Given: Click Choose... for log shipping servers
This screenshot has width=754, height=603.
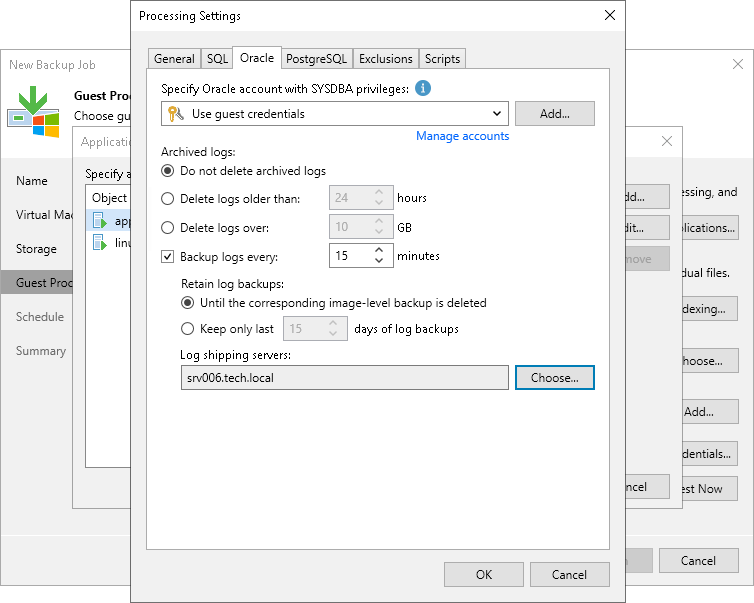Looking at the screenshot, I should [554, 377].
